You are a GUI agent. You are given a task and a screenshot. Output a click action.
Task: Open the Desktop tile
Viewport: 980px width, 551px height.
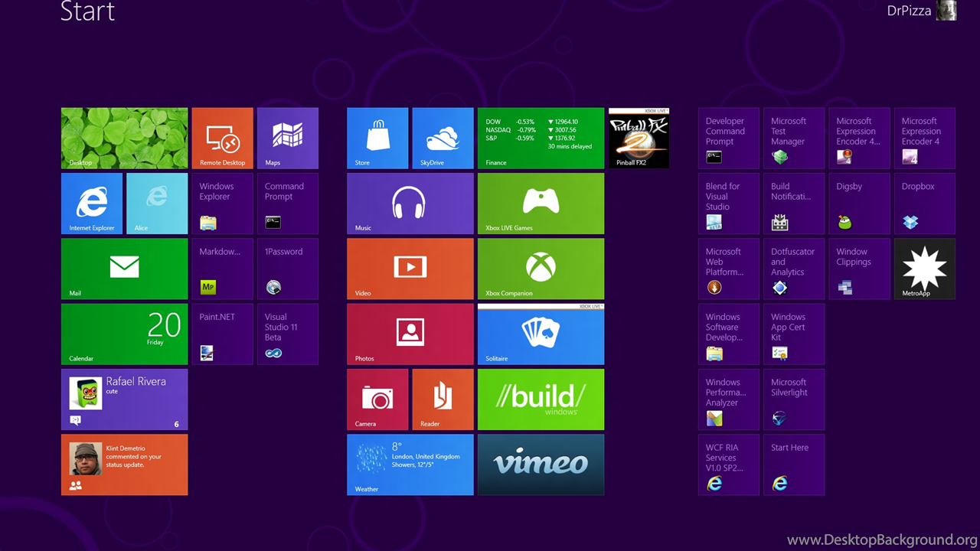(124, 138)
